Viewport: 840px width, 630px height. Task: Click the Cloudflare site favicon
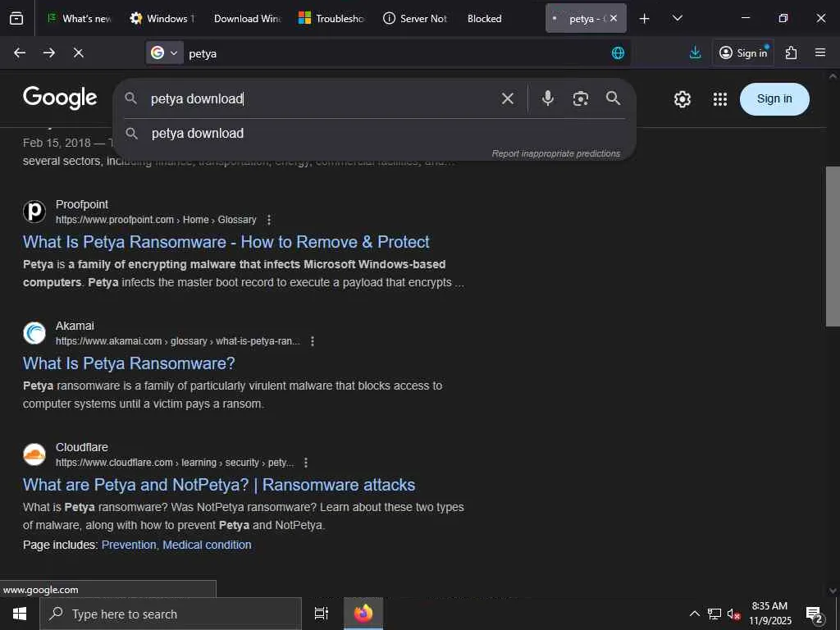click(34, 454)
